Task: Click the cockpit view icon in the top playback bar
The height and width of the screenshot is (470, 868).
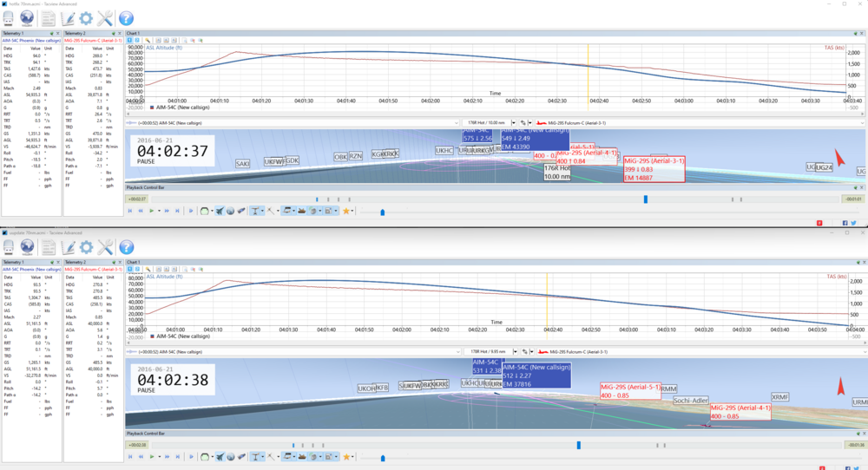Action: click(204, 211)
